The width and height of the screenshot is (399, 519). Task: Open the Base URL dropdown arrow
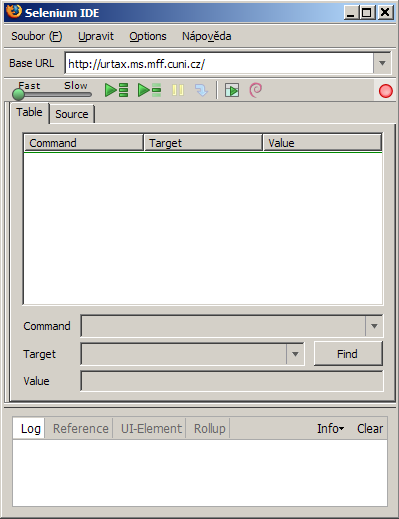pos(382,63)
